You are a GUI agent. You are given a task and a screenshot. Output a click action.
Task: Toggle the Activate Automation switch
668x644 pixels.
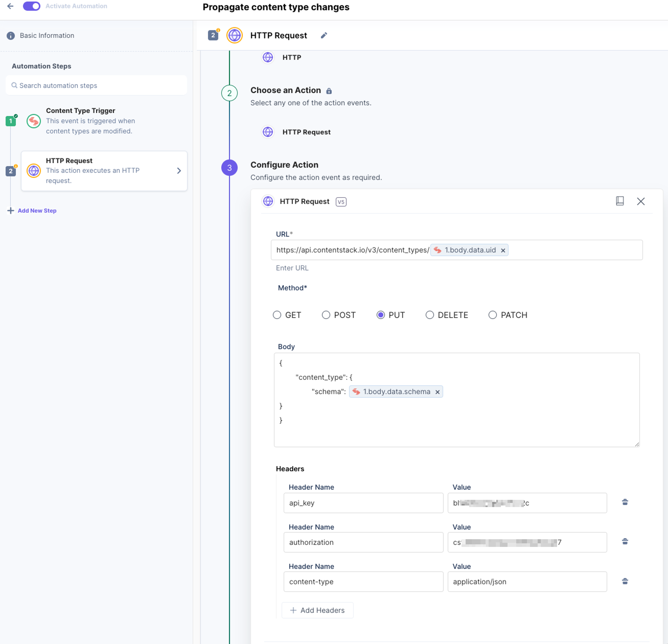point(31,6)
